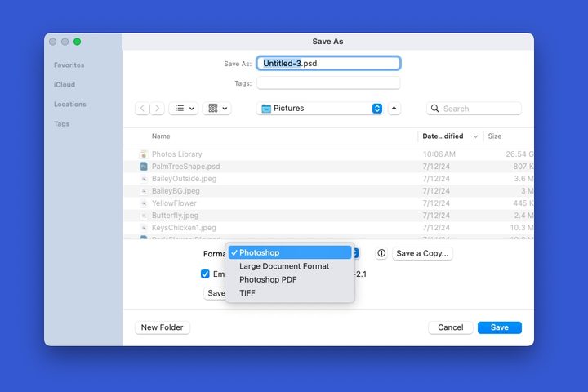Click Tags sidebar heading
588x392 pixels.
(61, 124)
